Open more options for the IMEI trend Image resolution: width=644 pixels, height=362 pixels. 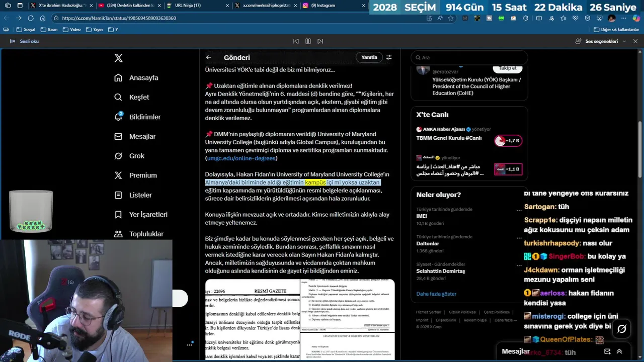[519, 210]
